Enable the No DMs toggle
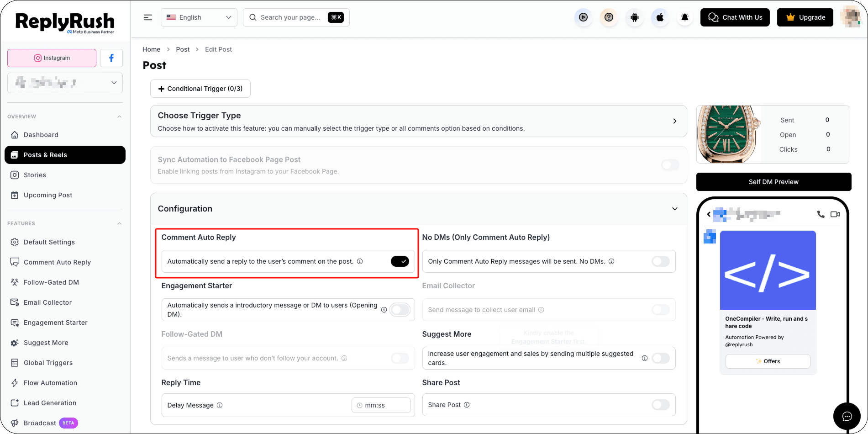The image size is (868, 434). point(661,261)
